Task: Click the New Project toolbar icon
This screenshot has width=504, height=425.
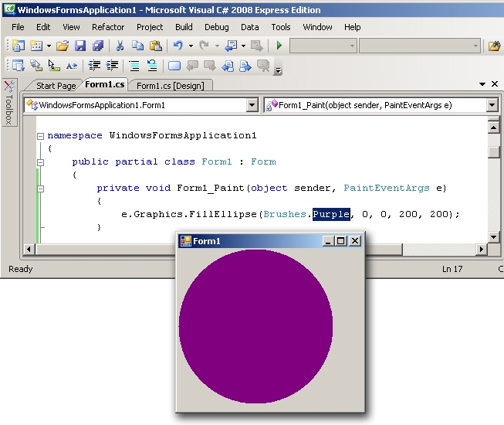Action: 19,46
